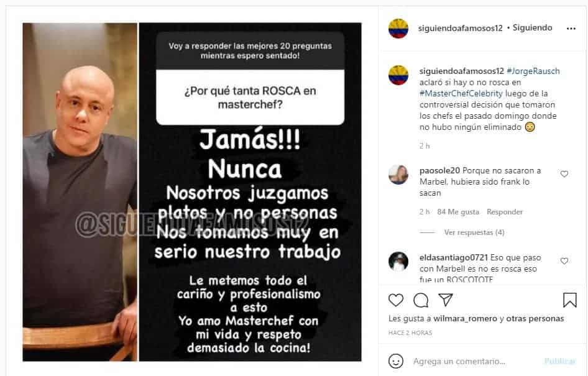588x376 pixels.
Task: Click the Siguiendo following button
Action: coord(532,28)
